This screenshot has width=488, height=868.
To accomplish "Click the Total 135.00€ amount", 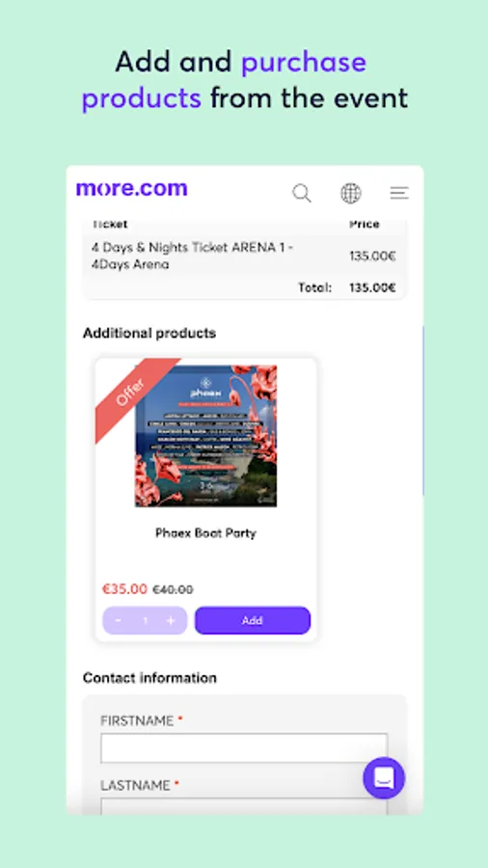I will pos(372,287).
